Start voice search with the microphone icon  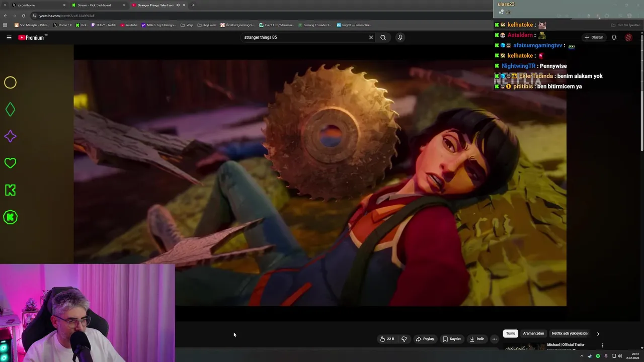(400, 37)
